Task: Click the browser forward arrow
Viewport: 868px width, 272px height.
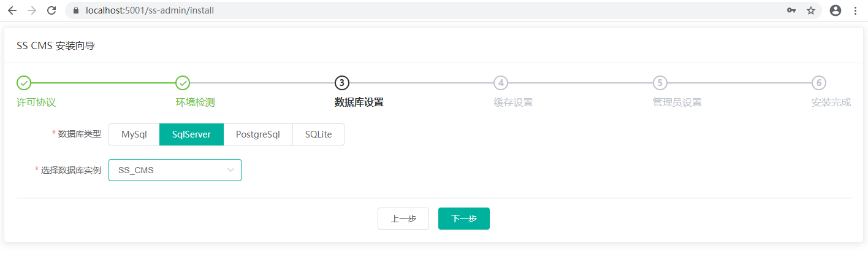Action: (32, 10)
